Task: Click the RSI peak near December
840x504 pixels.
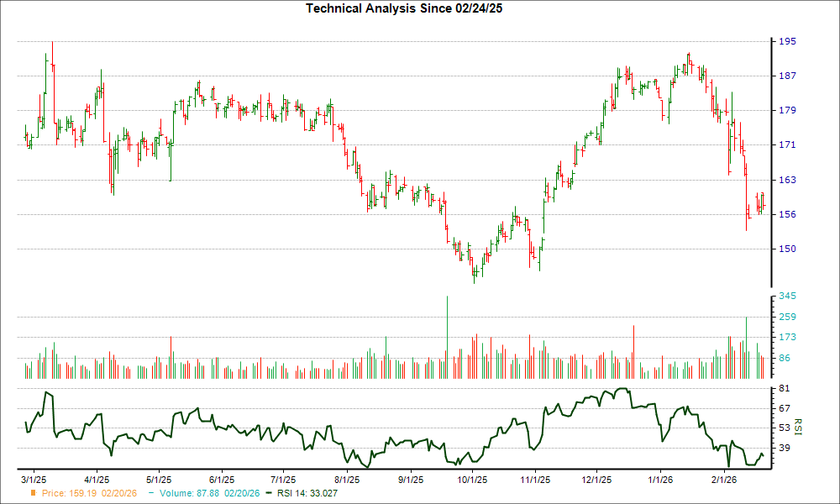Action: [622, 389]
